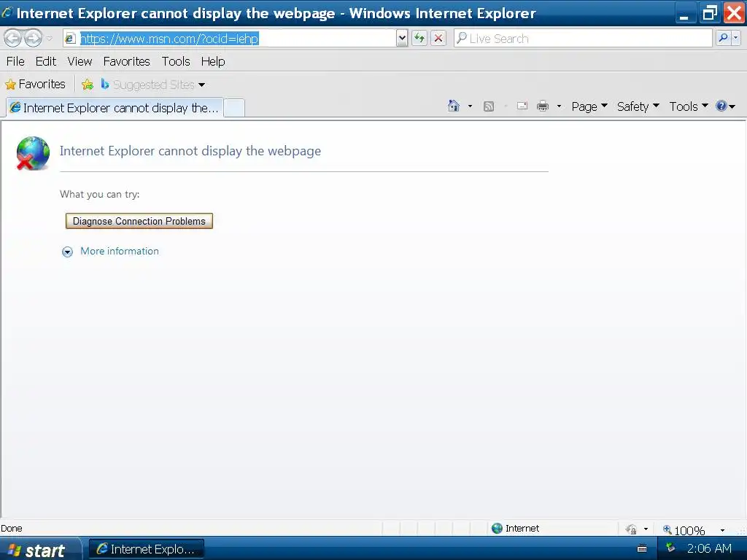Open the Windows start menu
Image resolution: width=747 pixels, height=560 pixels.
point(40,550)
